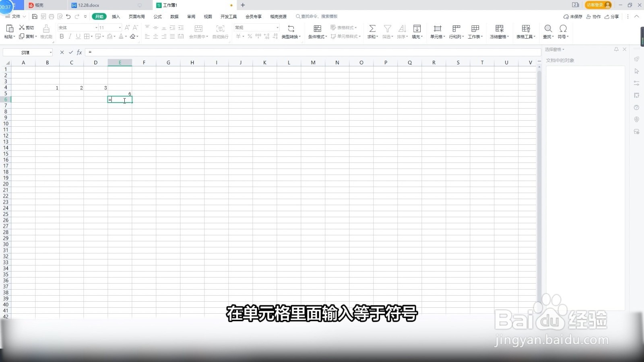The image size is (644, 362).
Task: Click the Table Tools (表格工具) icon
Action: tap(526, 28)
